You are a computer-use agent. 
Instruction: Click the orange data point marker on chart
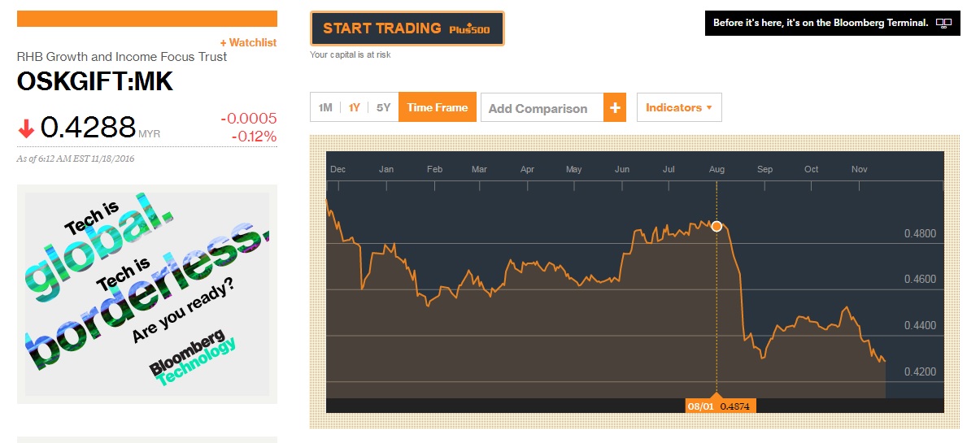coord(716,226)
